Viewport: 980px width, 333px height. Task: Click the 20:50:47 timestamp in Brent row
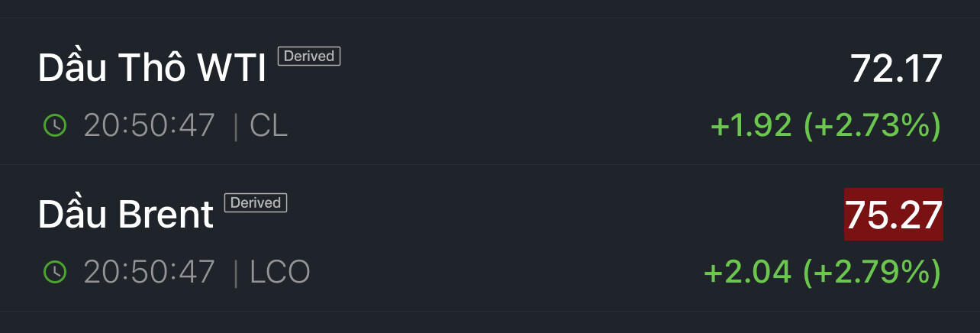(150, 272)
